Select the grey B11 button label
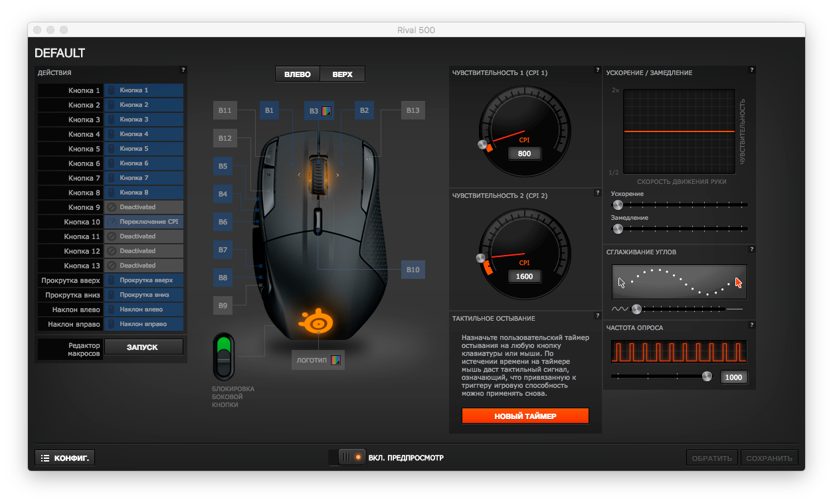This screenshot has height=504, width=833. [x=225, y=110]
